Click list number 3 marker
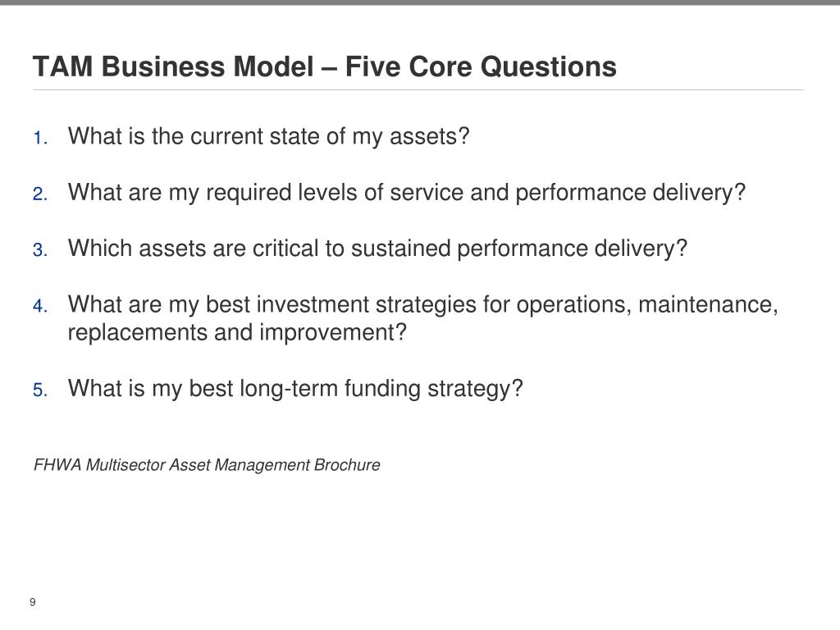The image size is (840, 630). pyautogui.click(x=40, y=250)
